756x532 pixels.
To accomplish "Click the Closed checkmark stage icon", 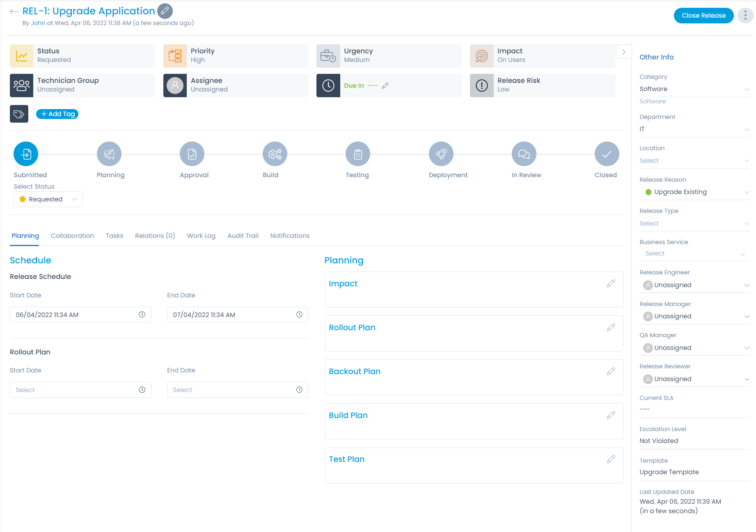I will [x=607, y=154].
